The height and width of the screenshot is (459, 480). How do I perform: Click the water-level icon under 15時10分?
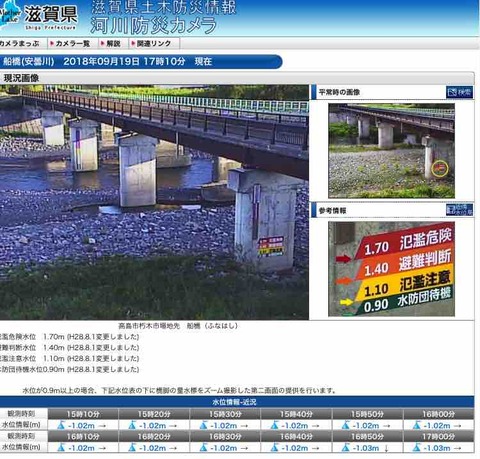click(x=61, y=425)
